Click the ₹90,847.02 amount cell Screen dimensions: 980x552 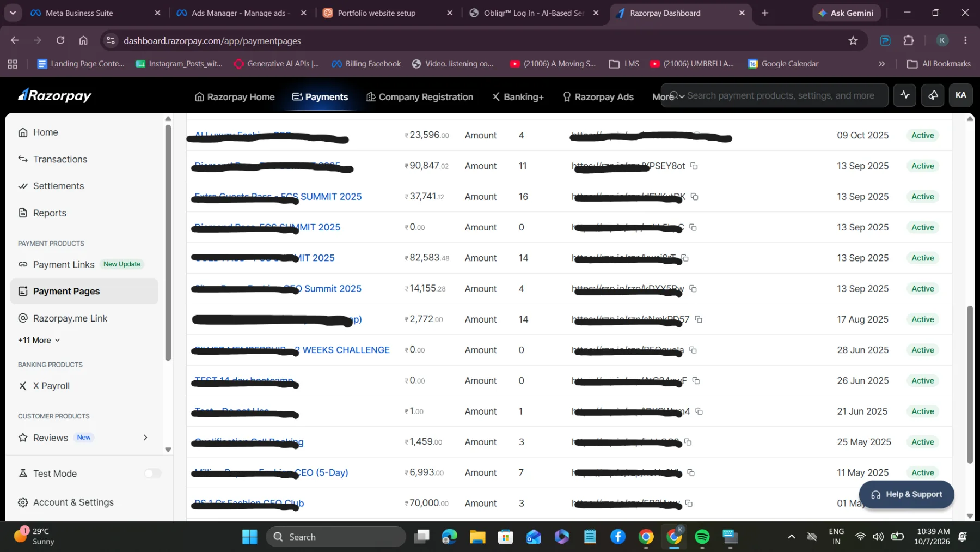[426, 166]
